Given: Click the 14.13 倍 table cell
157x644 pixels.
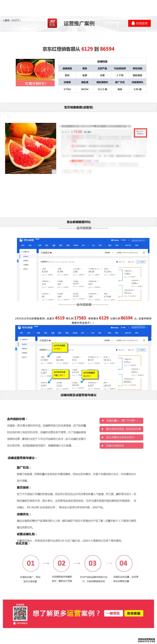Looking at the screenshot, I should pos(102,89).
